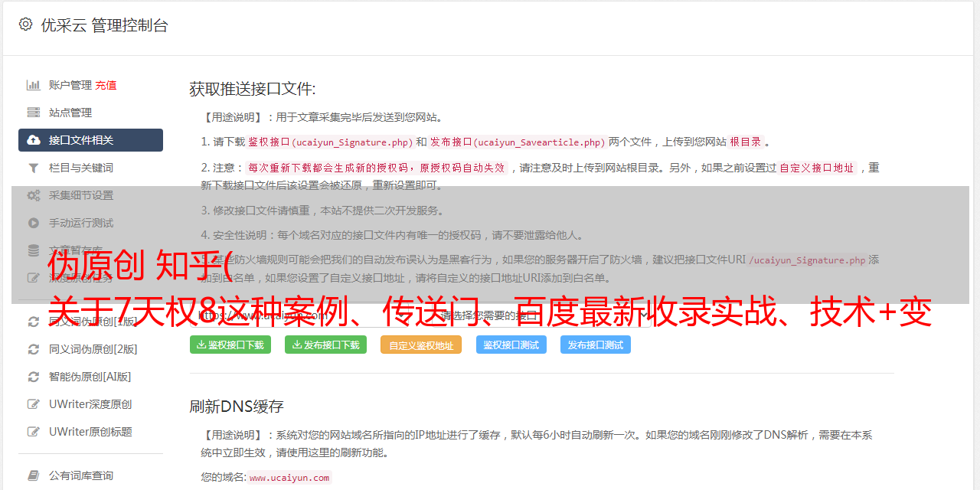The image size is (980, 490).
Task: Run the blue 发布接口测试 button
Action: tap(596, 345)
